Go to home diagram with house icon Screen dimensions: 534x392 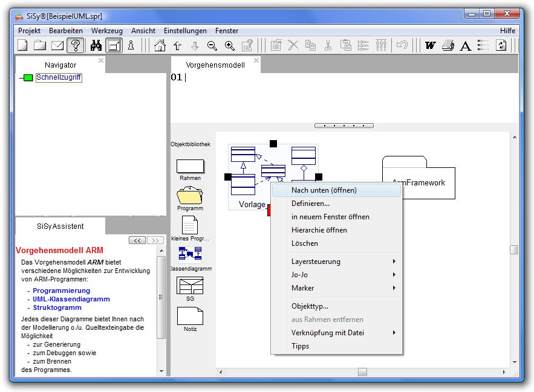click(x=160, y=45)
